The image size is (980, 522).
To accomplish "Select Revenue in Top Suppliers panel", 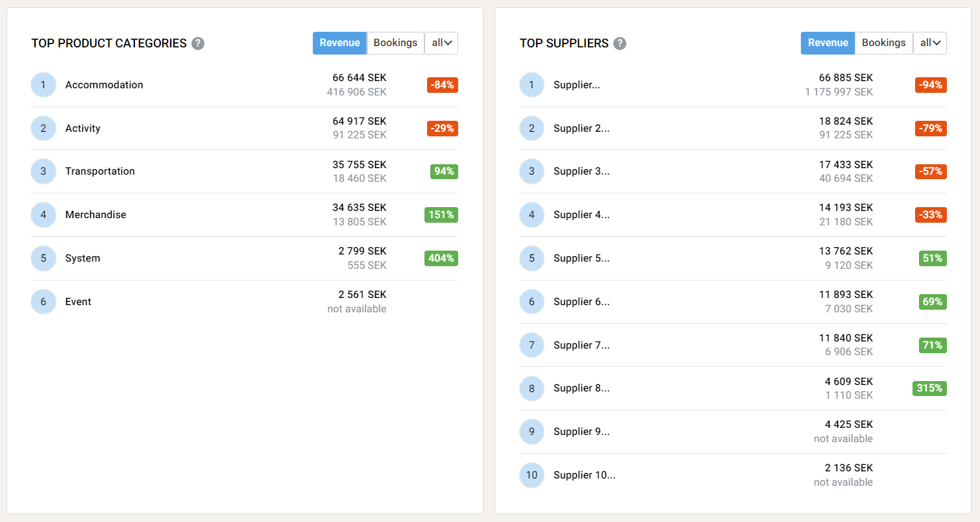I will (827, 43).
